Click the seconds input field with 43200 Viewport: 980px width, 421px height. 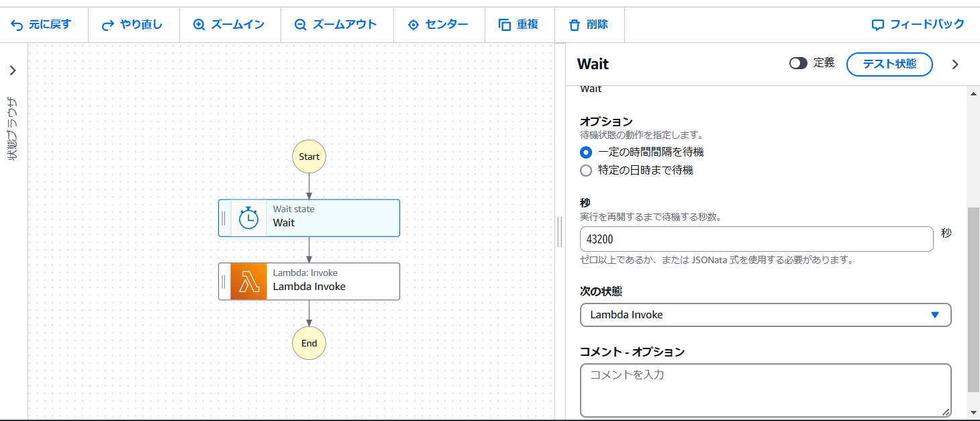pos(756,239)
